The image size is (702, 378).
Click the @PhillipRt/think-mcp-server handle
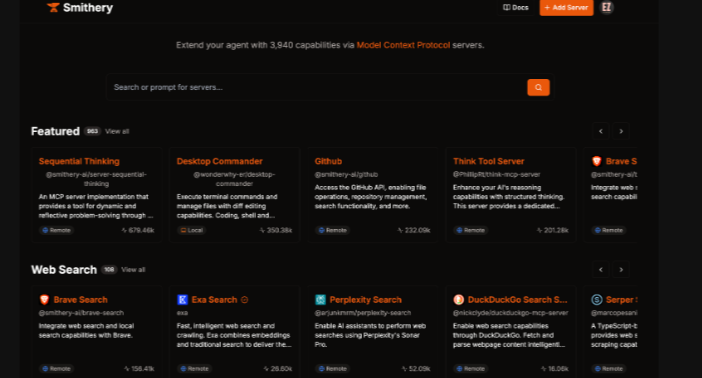pos(497,175)
